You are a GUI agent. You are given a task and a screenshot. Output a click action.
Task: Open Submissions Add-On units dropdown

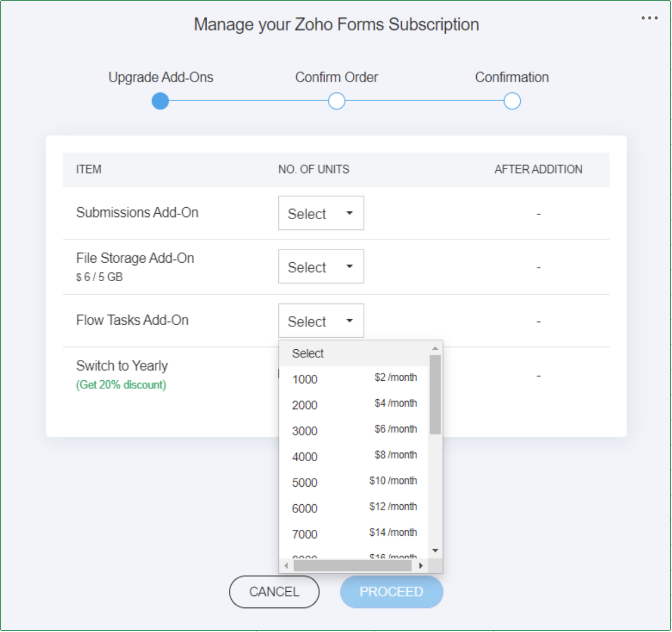[x=321, y=213]
